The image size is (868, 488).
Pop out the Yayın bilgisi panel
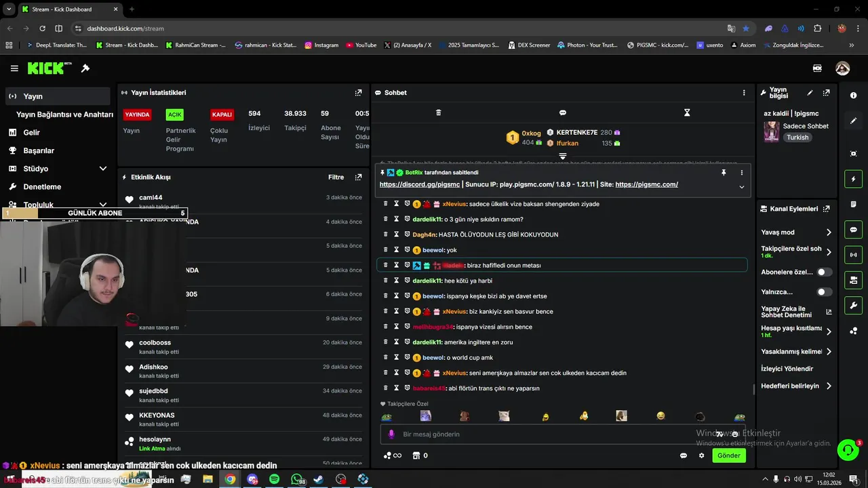(826, 93)
